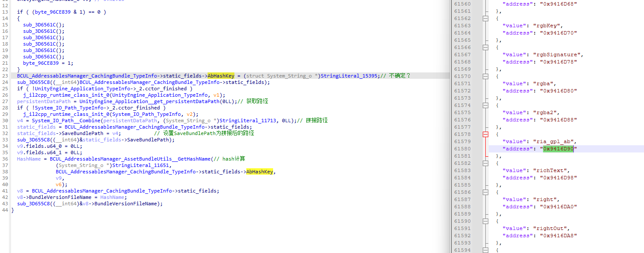Click byte_96CE839 in the if condition
The width and height of the screenshot is (644, 253).
52,12
